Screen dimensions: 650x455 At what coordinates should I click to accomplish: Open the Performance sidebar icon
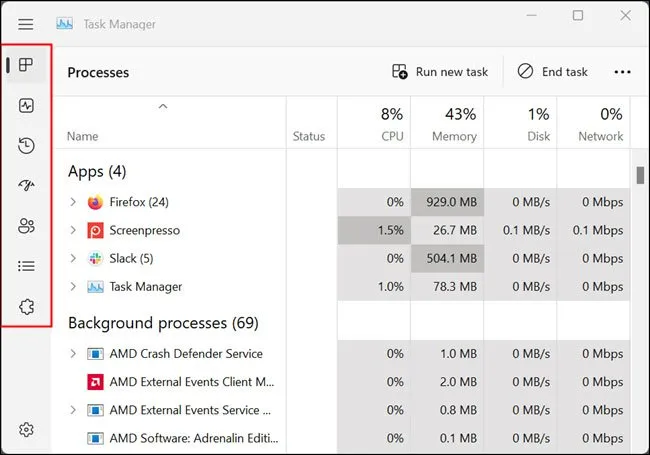coord(26,105)
